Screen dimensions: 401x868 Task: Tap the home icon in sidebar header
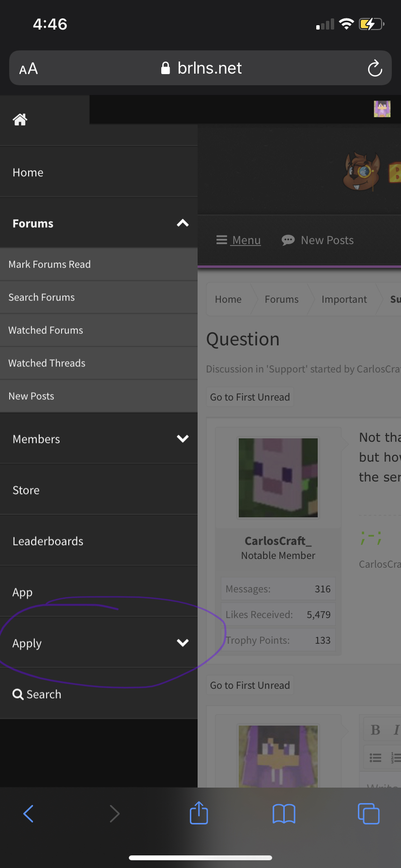[20, 119]
